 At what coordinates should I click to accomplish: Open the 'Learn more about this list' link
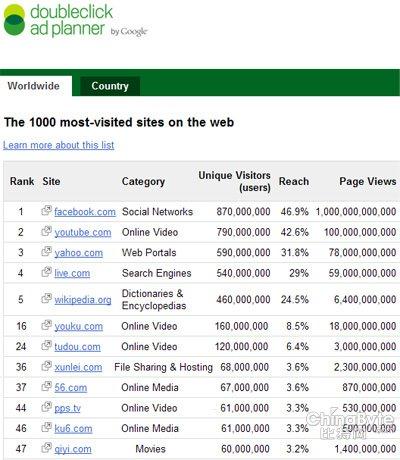(59, 145)
